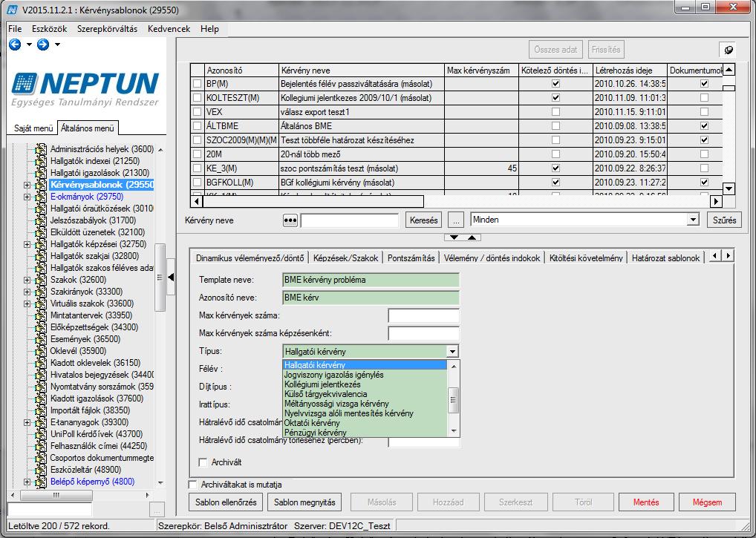Select Kollégiumi jelentkezés from Típus list
756x538 pixels.
(322, 384)
